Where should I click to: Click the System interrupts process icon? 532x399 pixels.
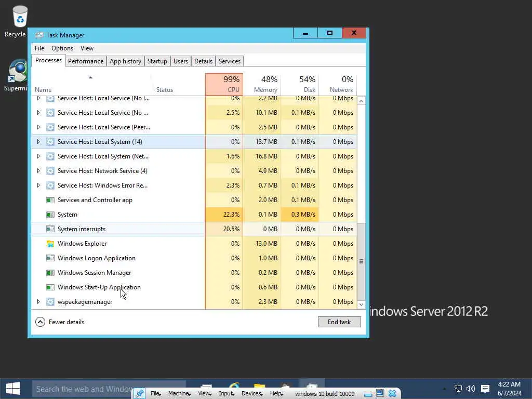[50, 229]
